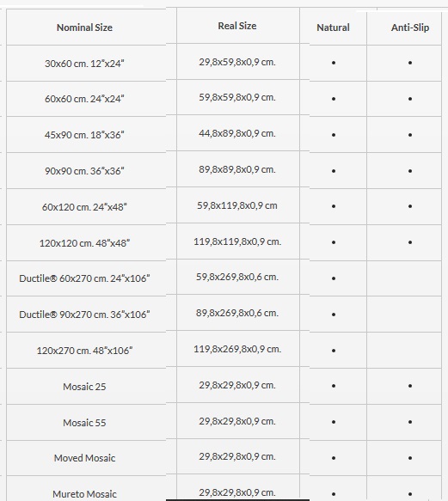
Task: Click Natural dot for 30x60 cm.
Action: pos(334,63)
